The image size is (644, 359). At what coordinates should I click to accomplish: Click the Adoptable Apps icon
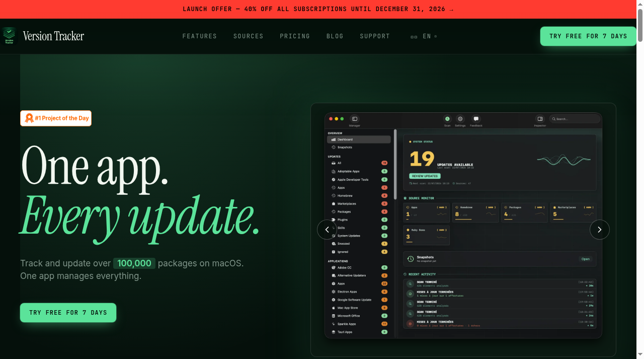[333, 171]
